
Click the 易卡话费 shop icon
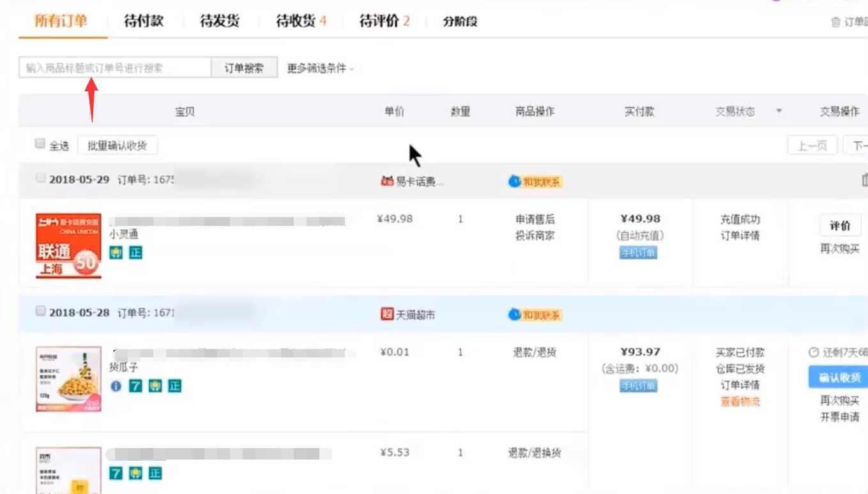tap(387, 182)
